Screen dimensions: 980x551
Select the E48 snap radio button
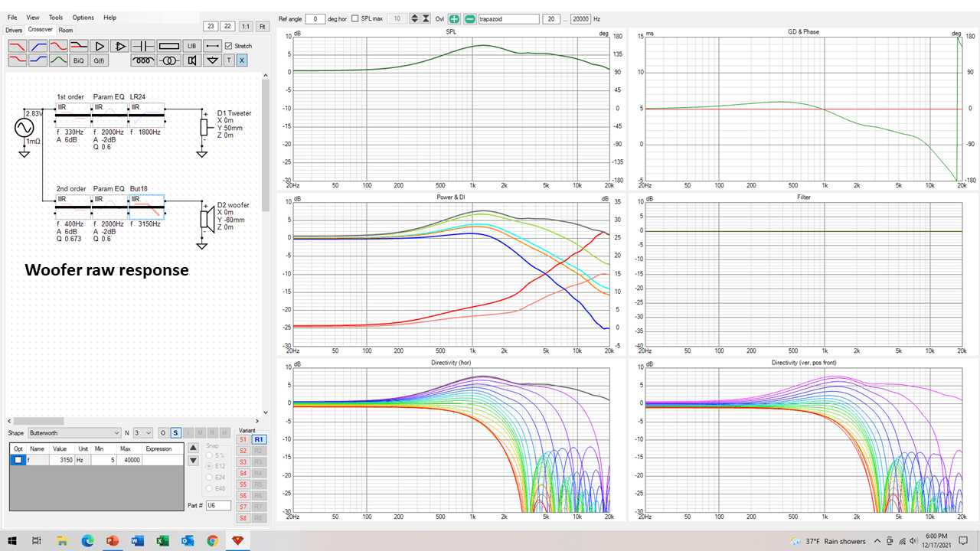[209, 488]
